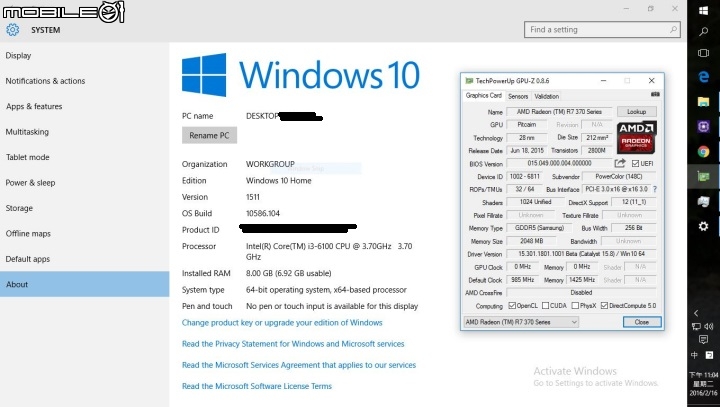Open Change product key or upgrade link
Screen dimensions: 720x407
coord(282,323)
